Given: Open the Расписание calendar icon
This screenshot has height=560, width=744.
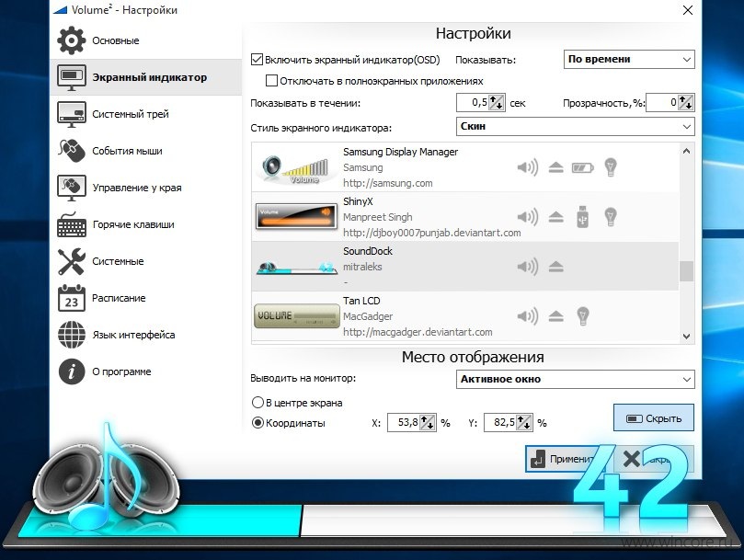Looking at the screenshot, I should click(71, 298).
